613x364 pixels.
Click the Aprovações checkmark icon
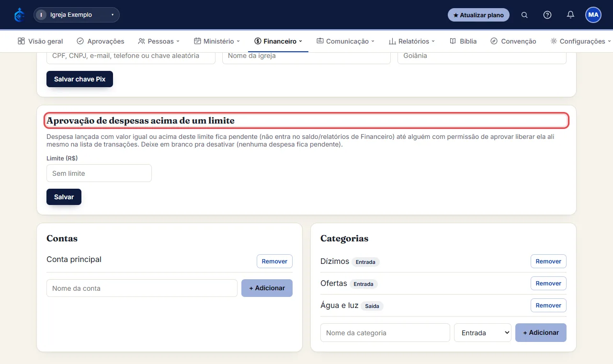click(x=80, y=41)
